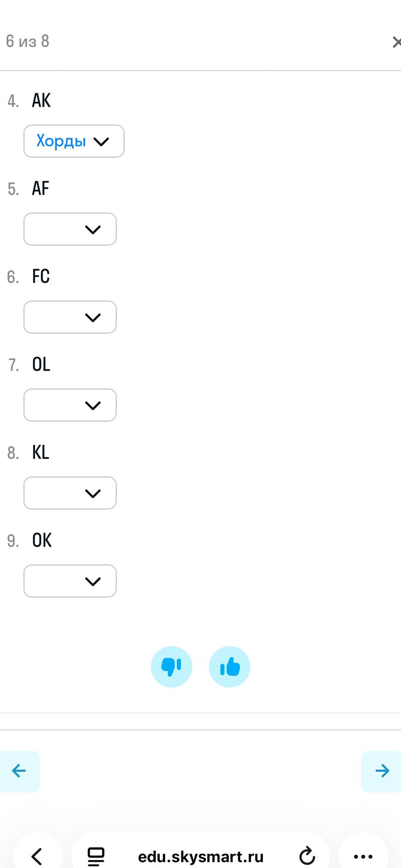Open the AK dropdown showing Хорды

(74, 141)
